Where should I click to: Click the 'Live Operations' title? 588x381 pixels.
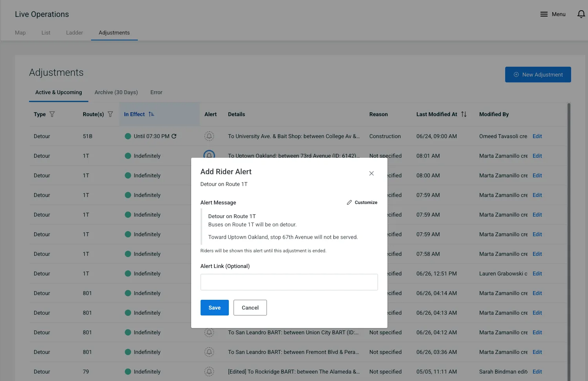(42, 14)
